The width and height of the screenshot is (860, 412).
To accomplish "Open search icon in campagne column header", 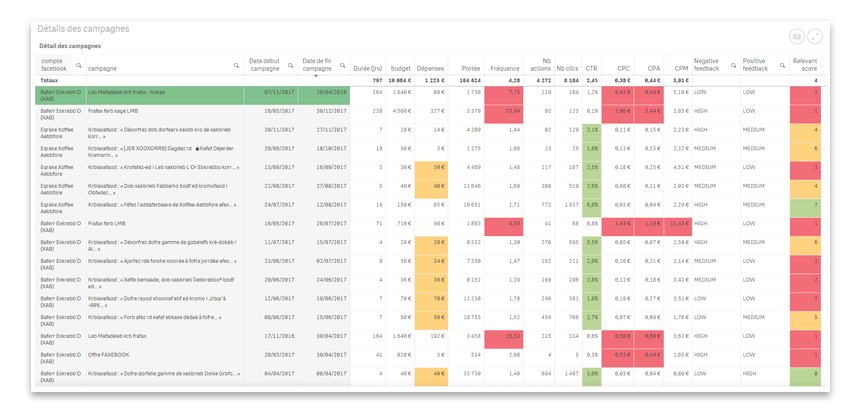I will click(x=236, y=65).
